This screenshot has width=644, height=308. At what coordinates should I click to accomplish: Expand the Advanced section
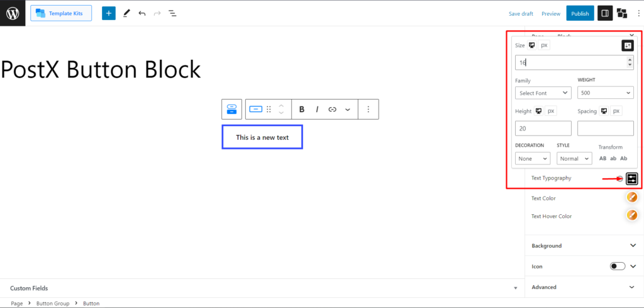(584, 287)
